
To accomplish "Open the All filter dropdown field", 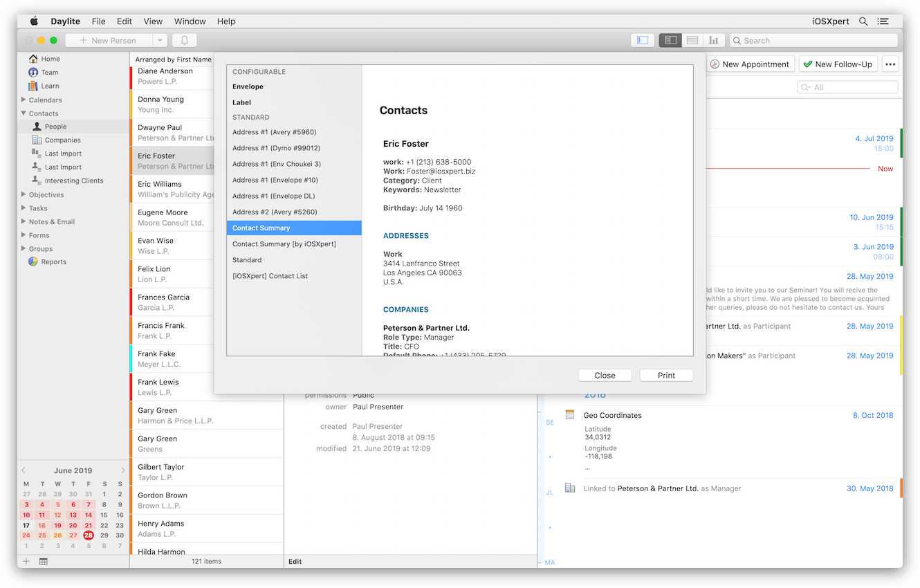I will pos(847,87).
